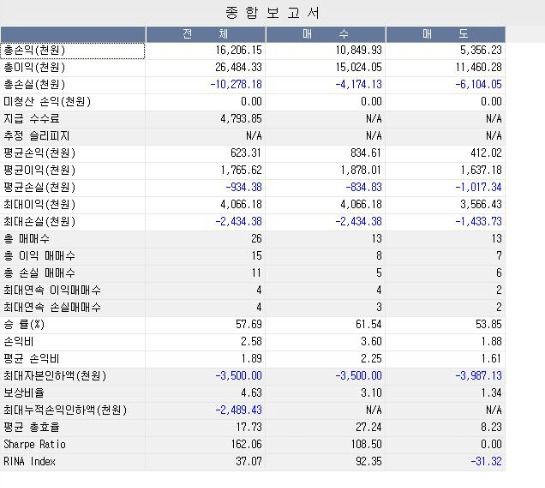Select the 최대누적손익인하액(천원) row label

tap(65, 410)
